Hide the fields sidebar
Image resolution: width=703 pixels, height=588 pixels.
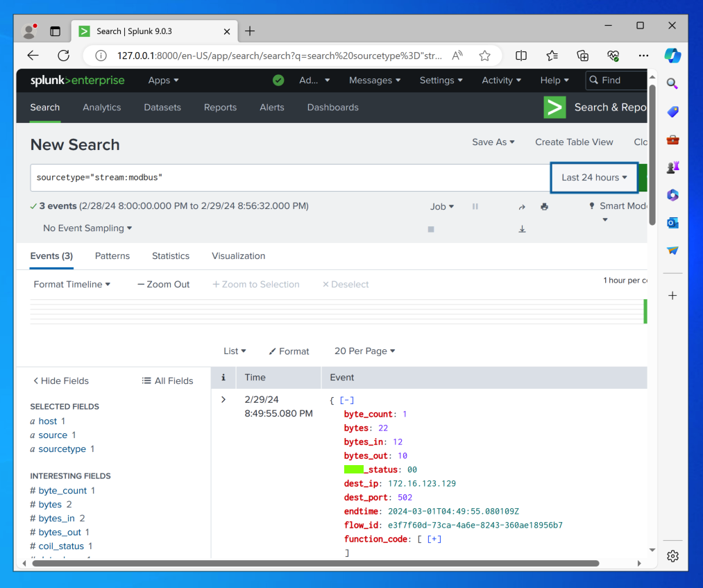[x=61, y=380]
